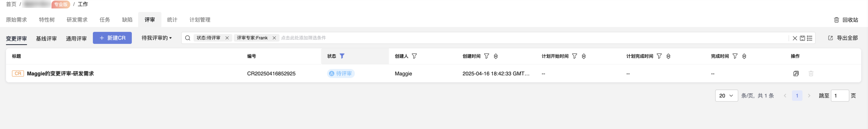Remove the 状态:待评审 filter tag
868x129 pixels.
(x=227, y=38)
